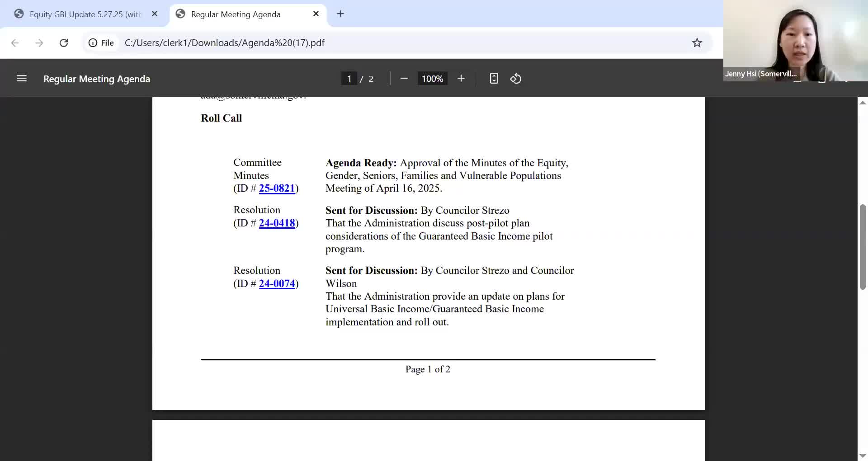Edit the current page number field

349,79
